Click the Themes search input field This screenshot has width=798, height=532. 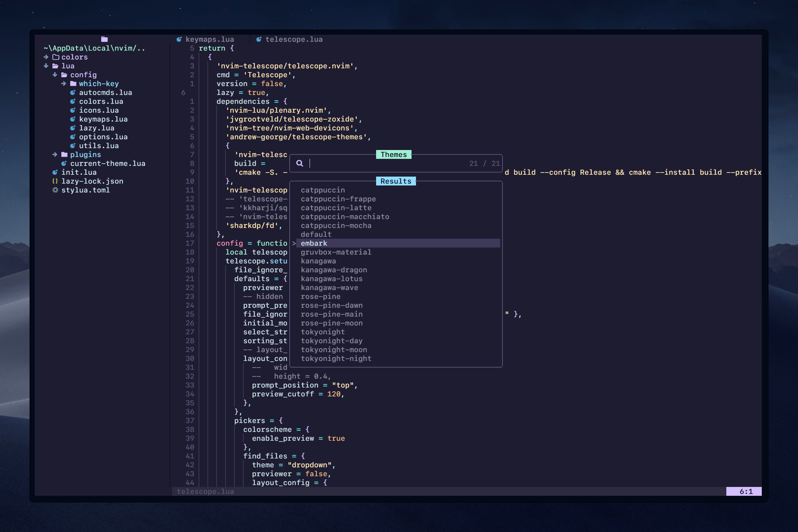(388, 163)
